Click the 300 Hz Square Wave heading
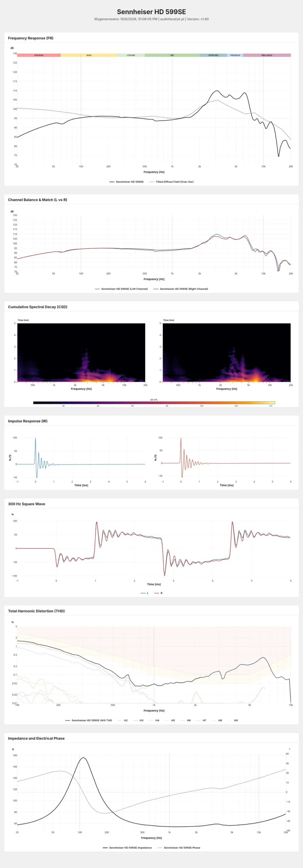303x868 pixels. coord(26,504)
